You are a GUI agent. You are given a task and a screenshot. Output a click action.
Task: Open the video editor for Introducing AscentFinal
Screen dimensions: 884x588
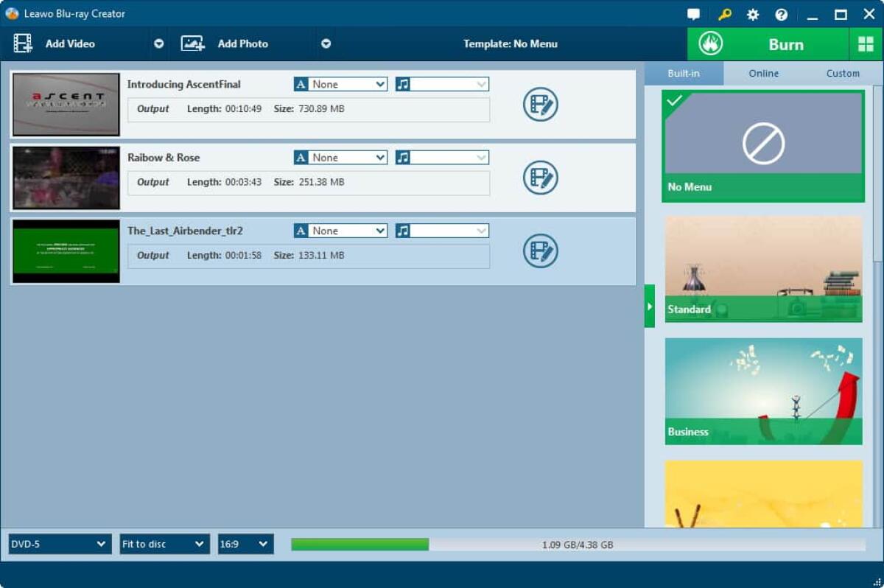[x=540, y=104]
